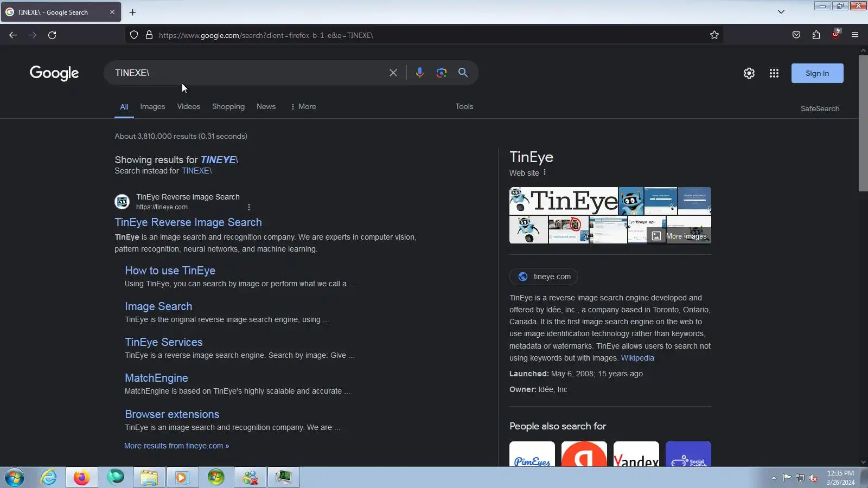Screen dimensions: 868x488
Task: Open options for TinEye search result
Action: click(x=249, y=207)
